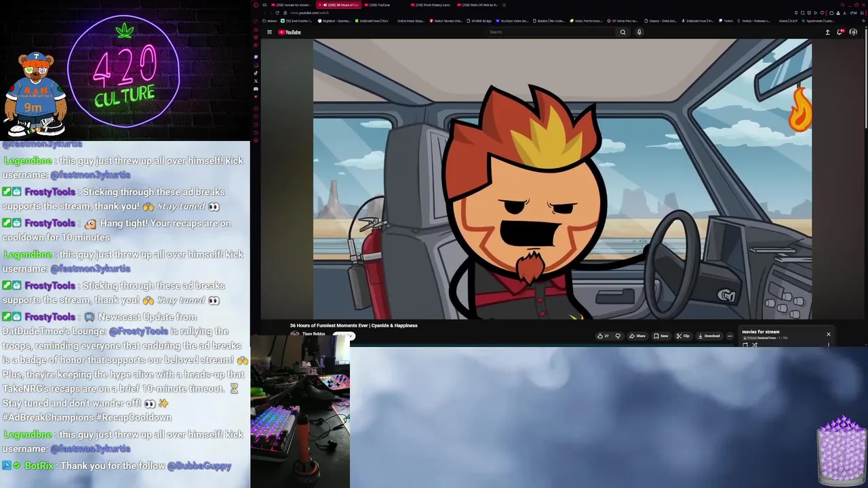Screen dimensions: 868x488
Task: Click the YouTube video player frame
Action: click(x=562, y=178)
